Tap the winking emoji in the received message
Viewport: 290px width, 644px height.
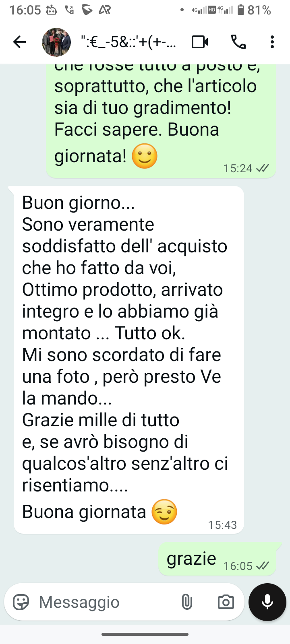click(x=164, y=512)
